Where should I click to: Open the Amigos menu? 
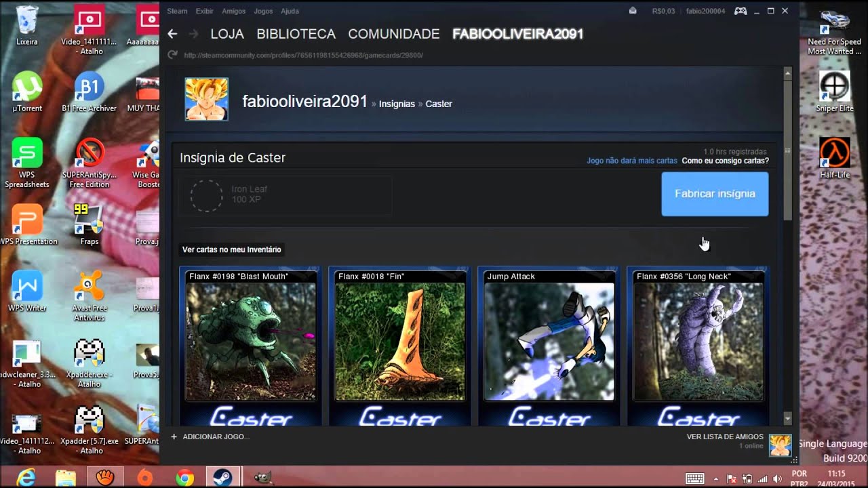(234, 11)
